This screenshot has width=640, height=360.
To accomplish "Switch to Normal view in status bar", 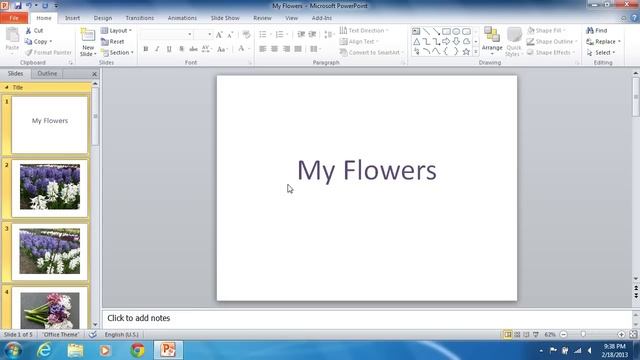I will [508, 334].
